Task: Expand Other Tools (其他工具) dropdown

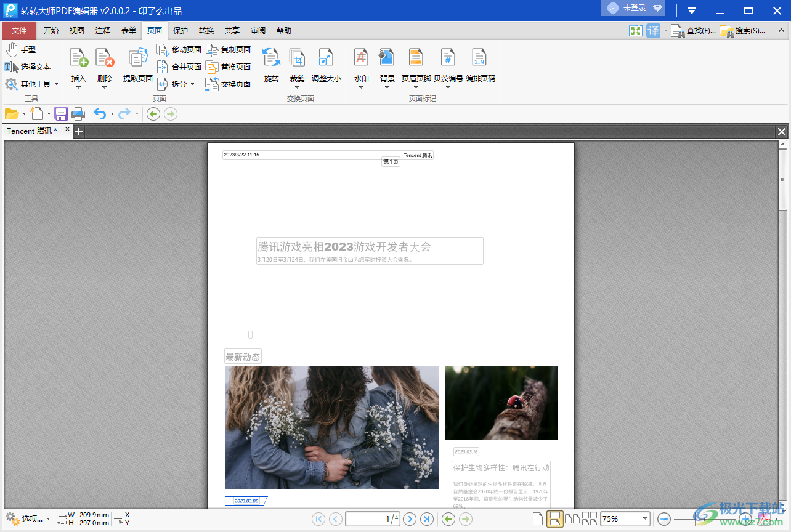Action: point(56,84)
